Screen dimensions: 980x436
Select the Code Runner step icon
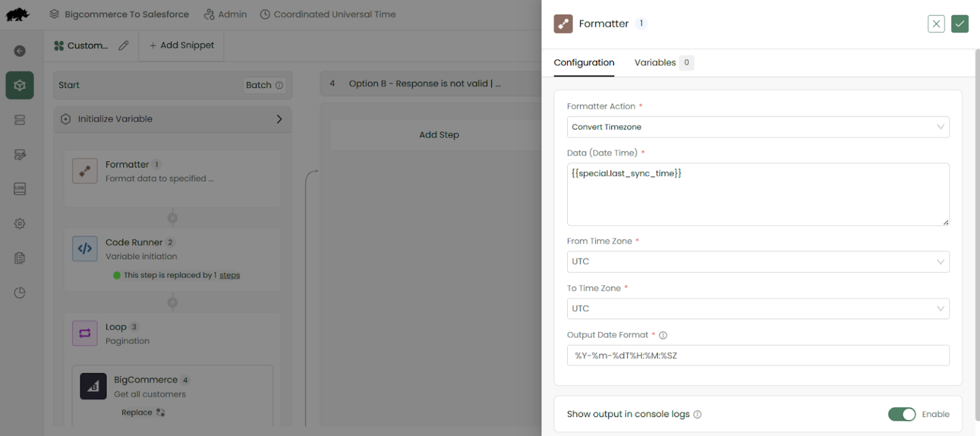pyautogui.click(x=85, y=249)
